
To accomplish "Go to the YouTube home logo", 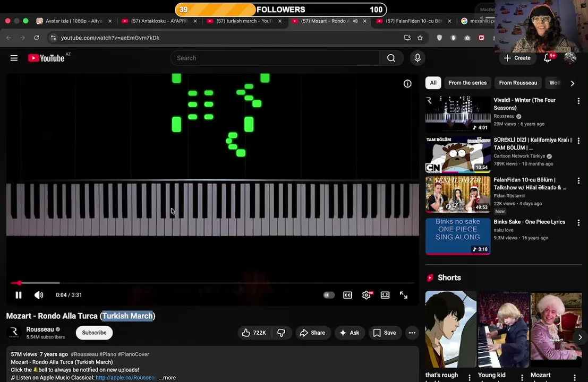I will point(46,58).
